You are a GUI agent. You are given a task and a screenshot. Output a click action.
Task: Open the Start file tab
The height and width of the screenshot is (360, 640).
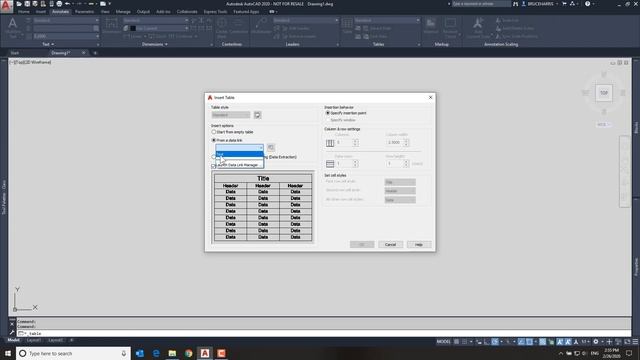(15, 53)
